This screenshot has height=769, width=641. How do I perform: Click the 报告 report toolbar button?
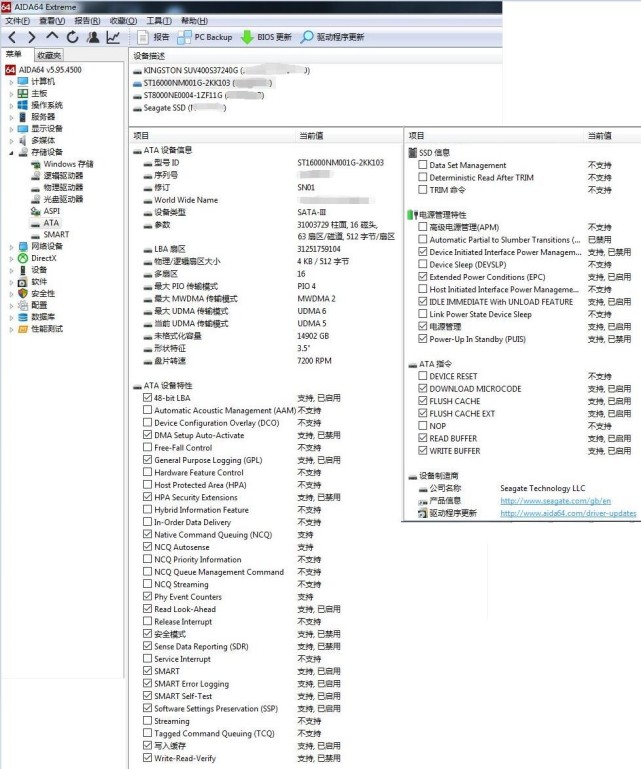point(154,37)
